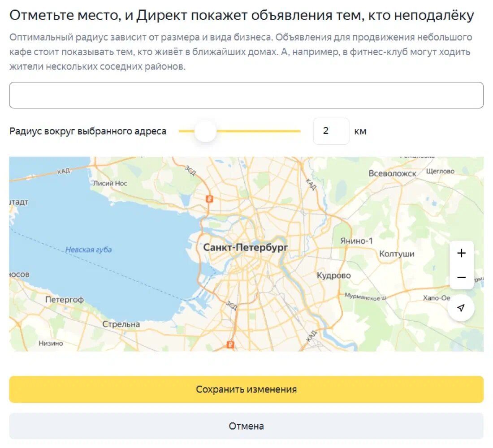Click Лисий Нос label on the map
Viewport: 493px width, 448px height.
click(110, 183)
